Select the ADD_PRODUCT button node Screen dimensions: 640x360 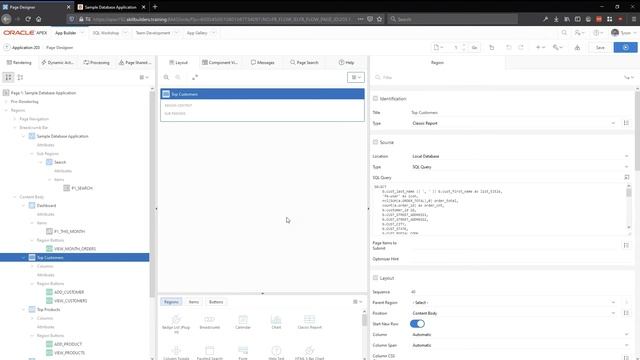click(x=68, y=344)
